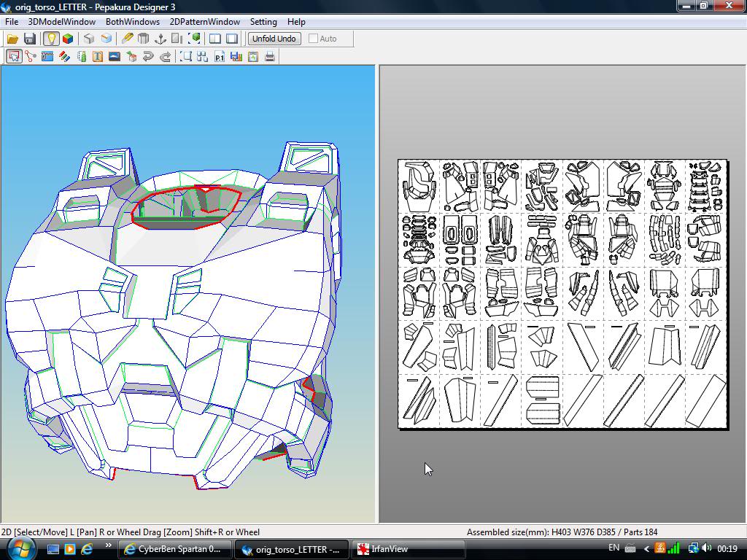Select the yellow pencil edge tool
Image resolution: width=747 pixels, height=560 pixels.
tap(127, 39)
